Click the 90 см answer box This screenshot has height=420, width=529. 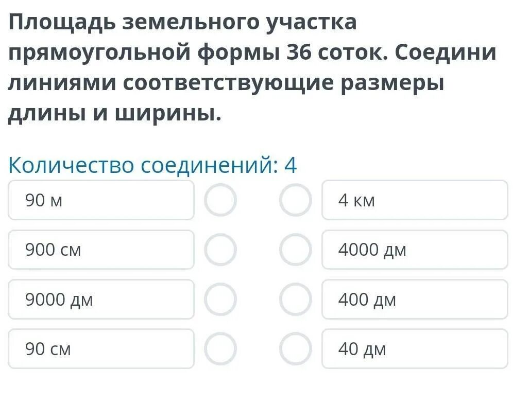click(101, 348)
